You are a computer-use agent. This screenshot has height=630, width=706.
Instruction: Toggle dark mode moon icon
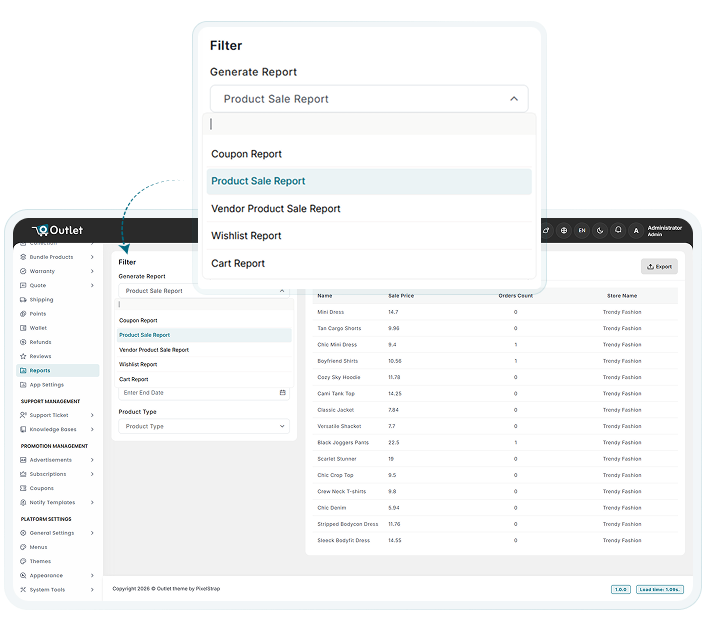click(600, 230)
